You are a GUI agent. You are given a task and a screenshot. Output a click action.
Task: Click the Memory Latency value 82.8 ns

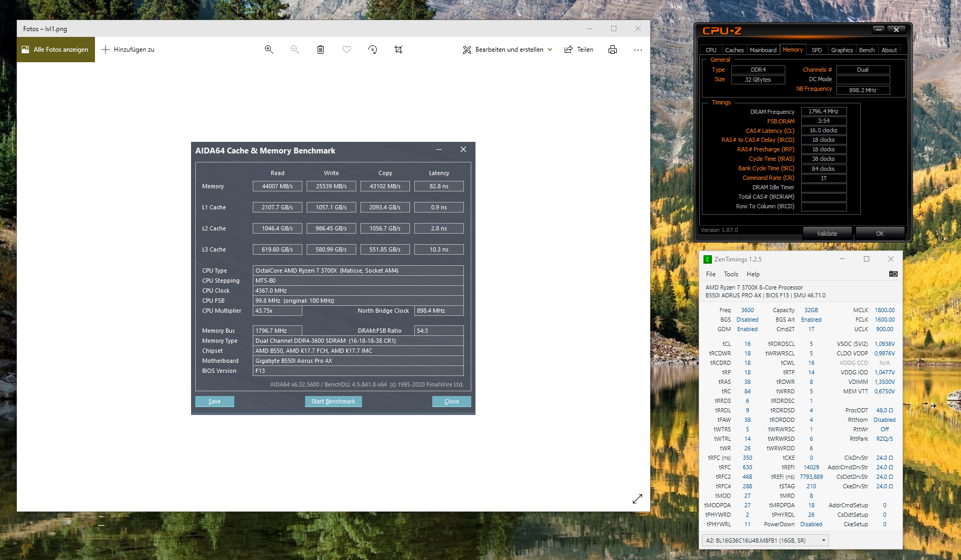[x=439, y=186]
